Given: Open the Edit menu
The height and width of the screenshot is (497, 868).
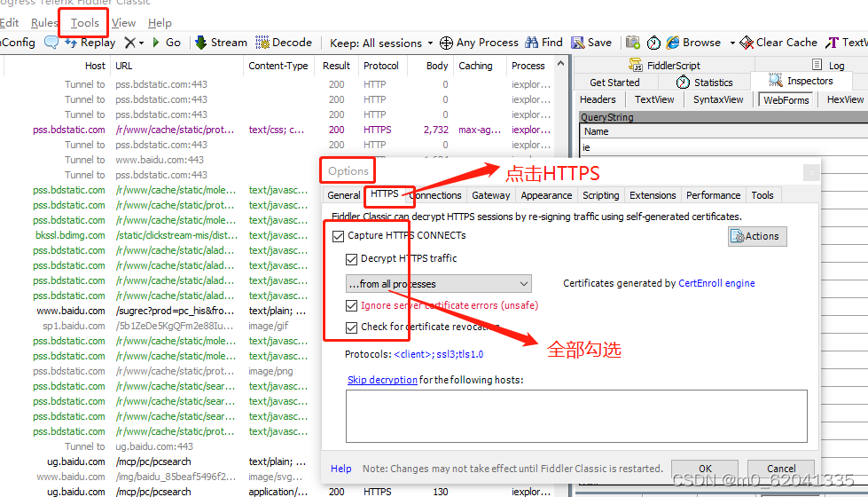Looking at the screenshot, I should click(10, 23).
